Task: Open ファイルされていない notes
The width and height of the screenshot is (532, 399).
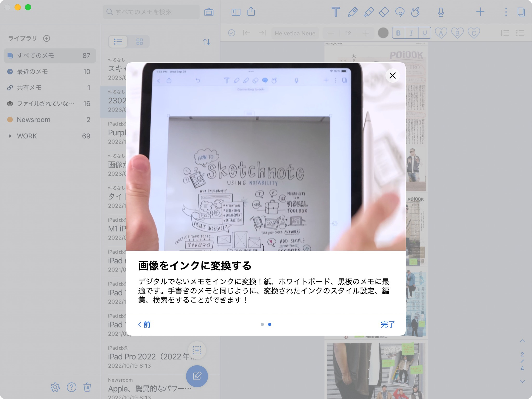Action: [50, 104]
